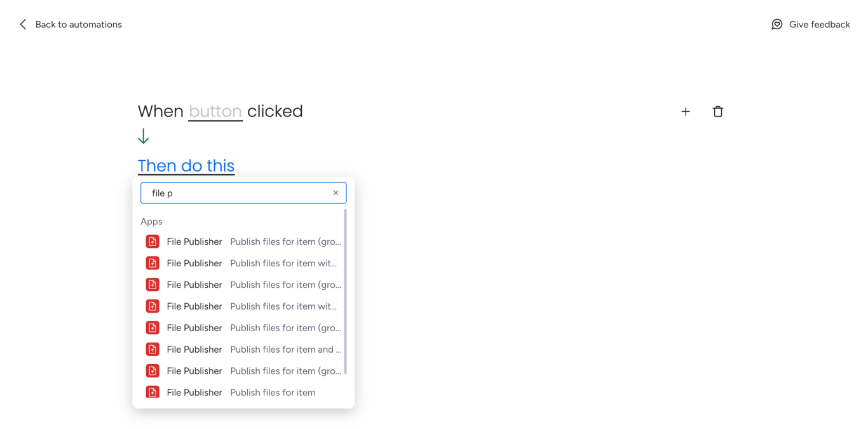Image resolution: width=868 pixels, height=429 pixels.
Task: Click the last File Publisher app icon
Action: point(153,392)
